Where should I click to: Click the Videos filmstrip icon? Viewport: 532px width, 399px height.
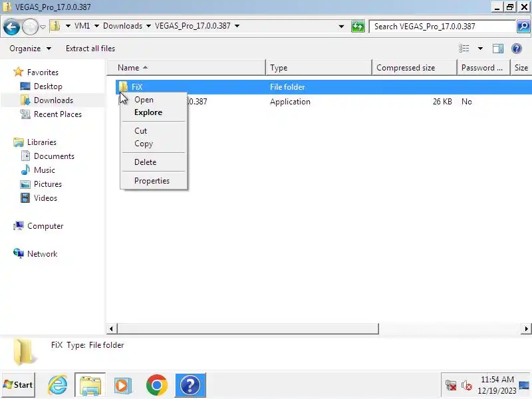pos(25,198)
